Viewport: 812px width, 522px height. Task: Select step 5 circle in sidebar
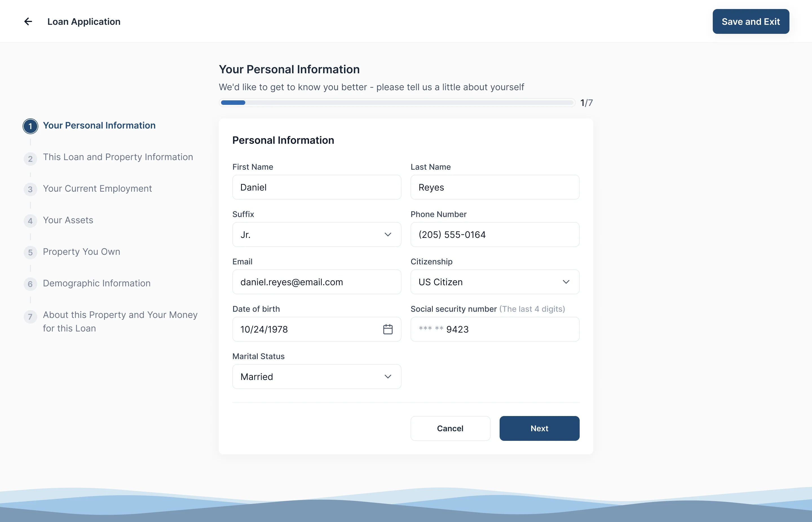tap(30, 252)
